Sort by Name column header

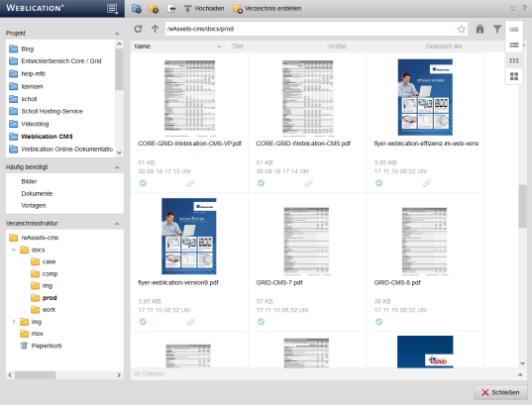point(177,47)
